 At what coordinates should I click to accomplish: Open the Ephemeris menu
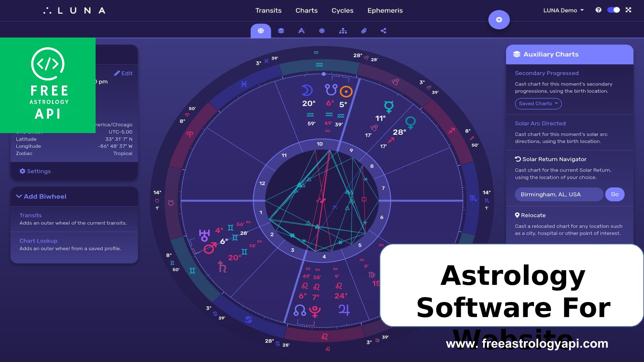click(x=385, y=10)
